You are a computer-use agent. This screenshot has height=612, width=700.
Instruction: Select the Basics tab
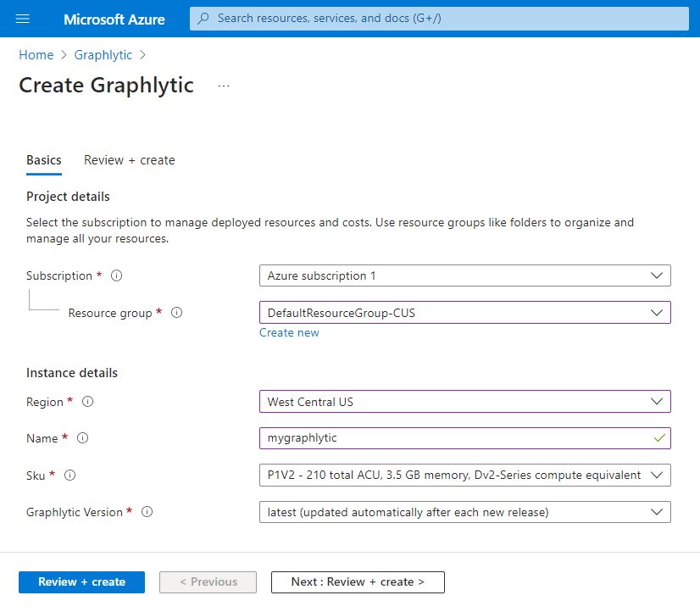(x=44, y=160)
